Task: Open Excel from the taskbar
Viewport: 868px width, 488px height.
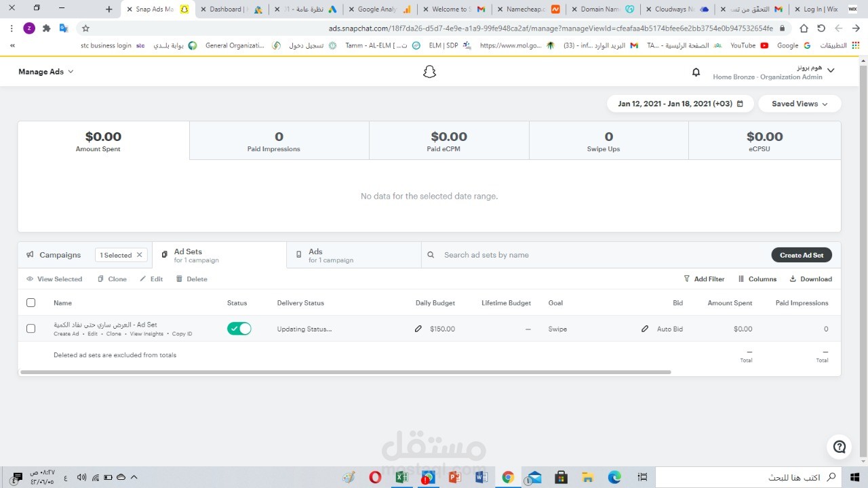Action: [x=401, y=477]
